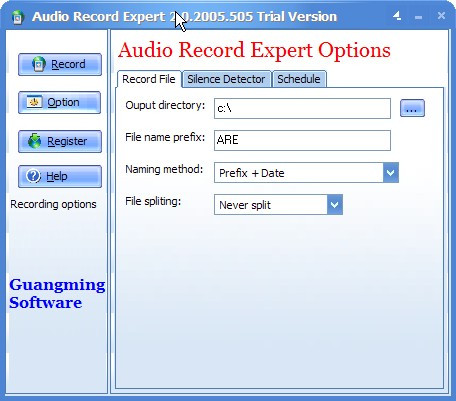456x401 pixels.
Task: Click the application icon in title bar
Action: (18, 17)
